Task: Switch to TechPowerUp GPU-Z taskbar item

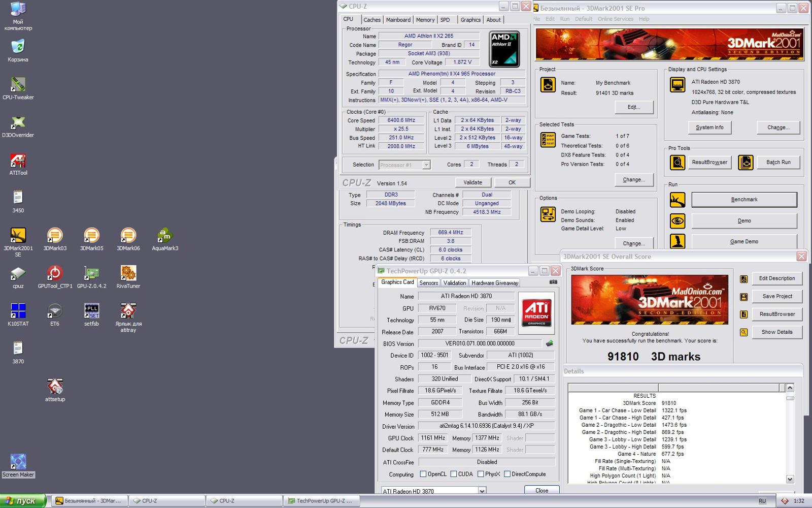Action: [323, 501]
